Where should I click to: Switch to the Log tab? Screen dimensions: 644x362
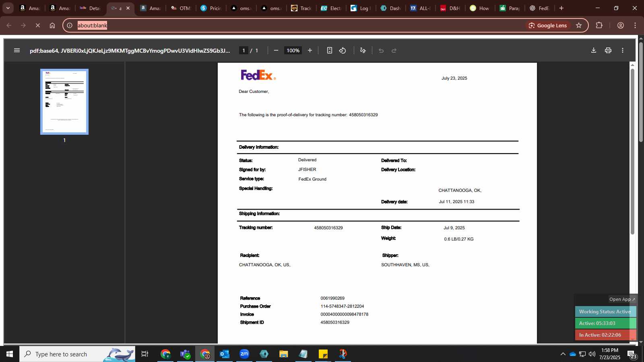pos(361,8)
